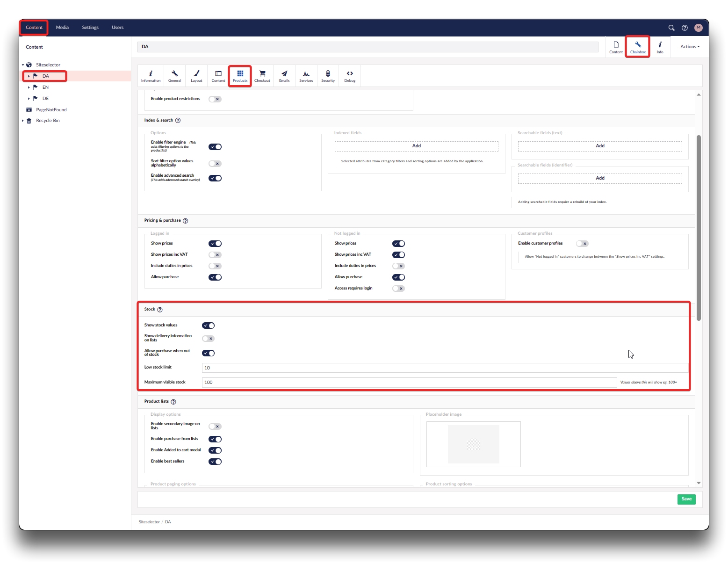
Task: Expand the Recycle Bin node
Action: pyautogui.click(x=23, y=121)
